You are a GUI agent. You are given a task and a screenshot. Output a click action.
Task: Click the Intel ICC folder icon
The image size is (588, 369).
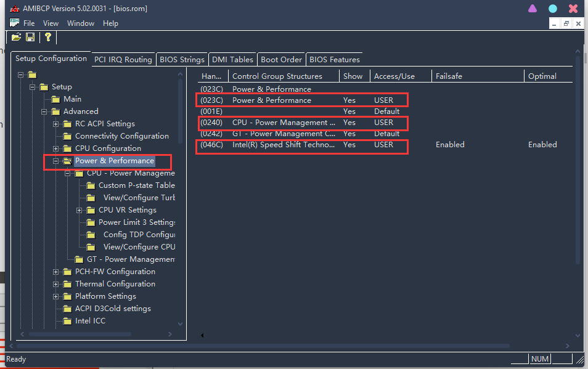(x=68, y=321)
